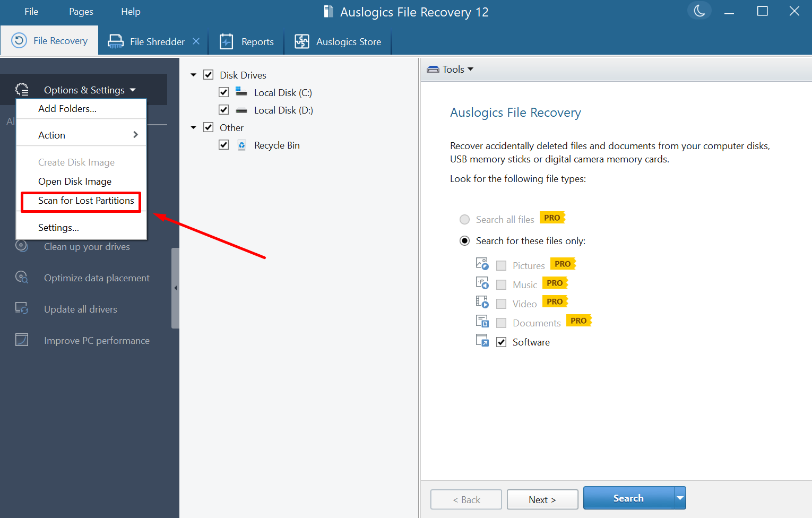Click the Next > button
The image size is (812, 518).
(x=542, y=499)
